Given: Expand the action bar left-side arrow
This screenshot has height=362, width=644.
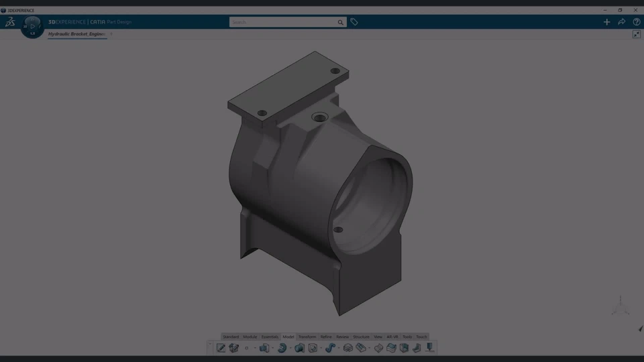Looking at the screenshot, I should (210, 343).
